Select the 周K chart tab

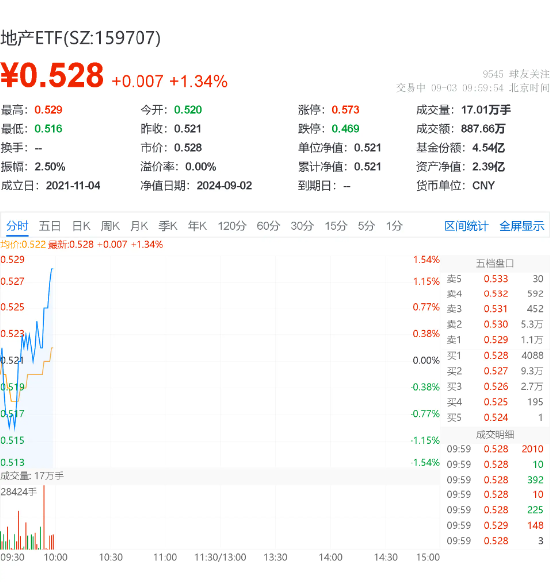pyautogui.click(x=110, y=226)
